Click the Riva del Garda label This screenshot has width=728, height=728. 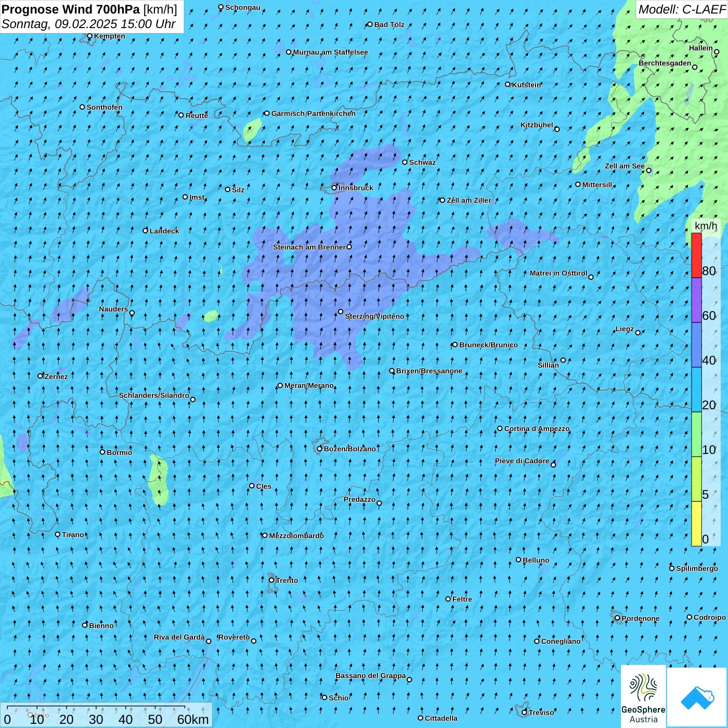(179, 637)
